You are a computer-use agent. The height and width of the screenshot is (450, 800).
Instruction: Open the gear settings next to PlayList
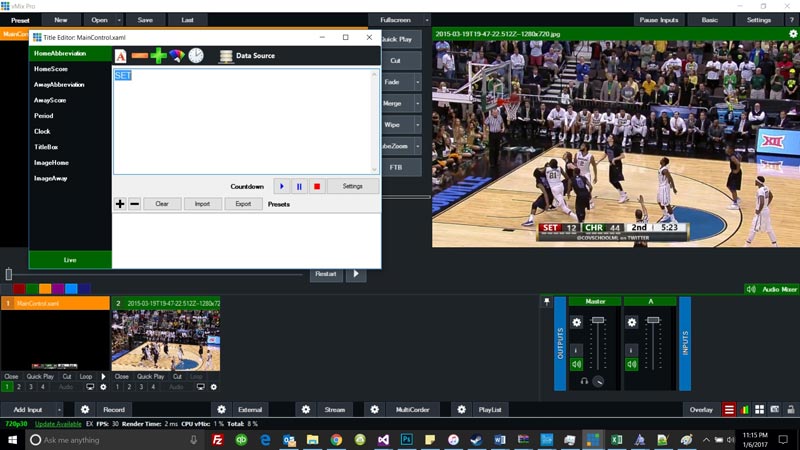coord(461,409)
